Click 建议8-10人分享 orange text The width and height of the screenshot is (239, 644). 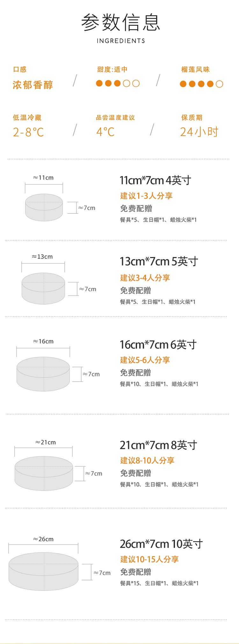pos(147,460)
